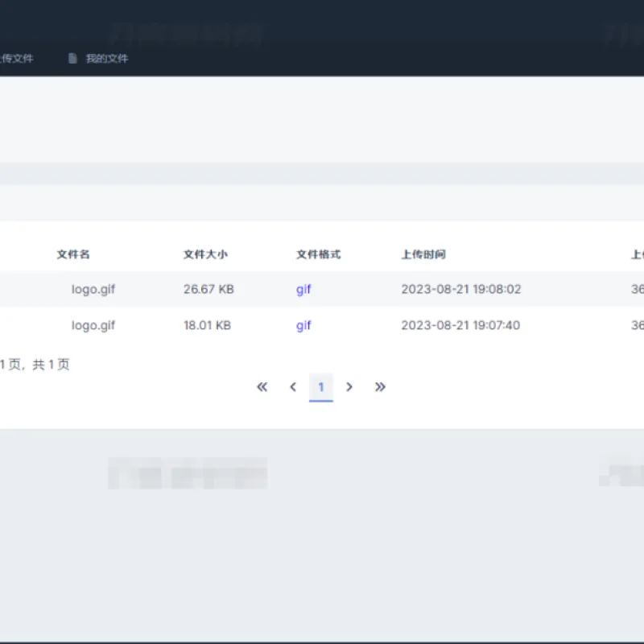Click the gif format link in first row
The height and width of the screenshot is (644, 644).
[x=303, y=290]
